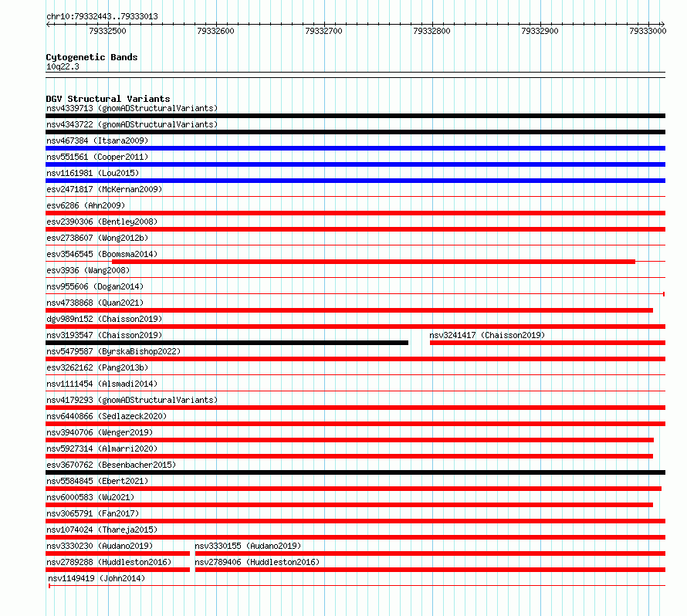Click the 10q22.3 band label
The width and height of the screenshot is (687, 616).
pyautogui.click(x=63, y=67)
